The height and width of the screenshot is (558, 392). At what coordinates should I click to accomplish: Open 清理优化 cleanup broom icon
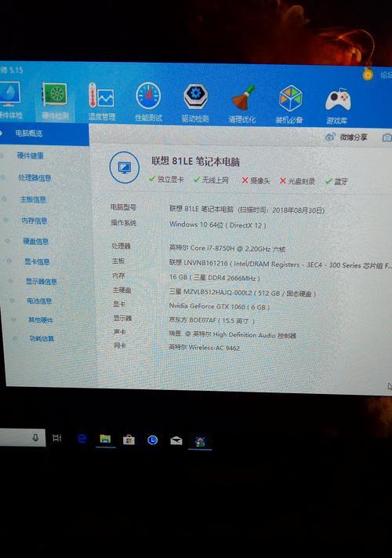point(242,104)
